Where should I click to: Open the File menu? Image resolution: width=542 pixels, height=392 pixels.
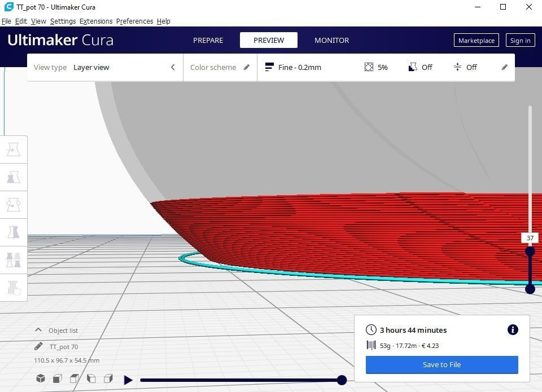tap(6, 21)
